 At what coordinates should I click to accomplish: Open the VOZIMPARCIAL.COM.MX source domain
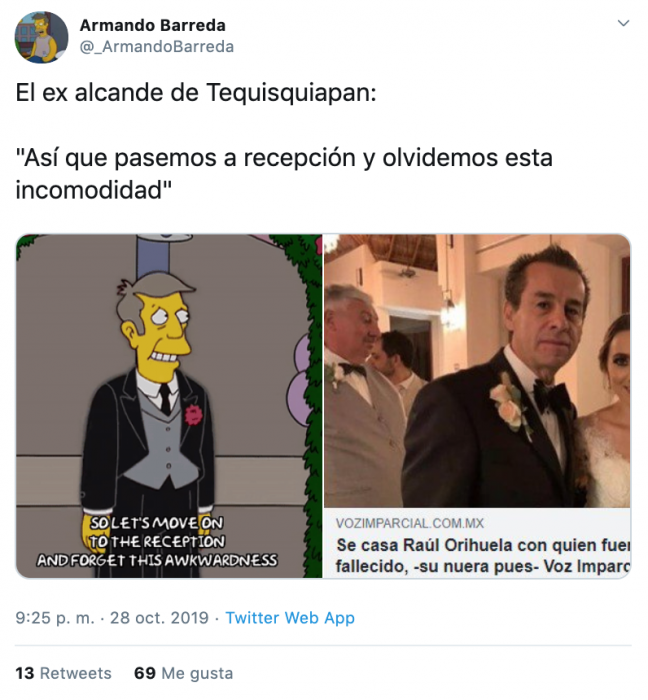(410, 523)
